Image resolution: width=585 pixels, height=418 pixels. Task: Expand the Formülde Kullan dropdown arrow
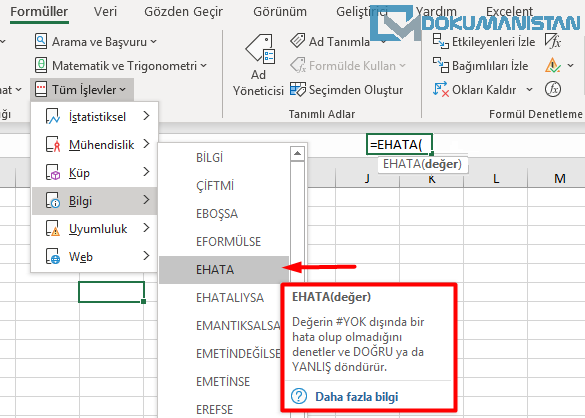tap(403, 66)
